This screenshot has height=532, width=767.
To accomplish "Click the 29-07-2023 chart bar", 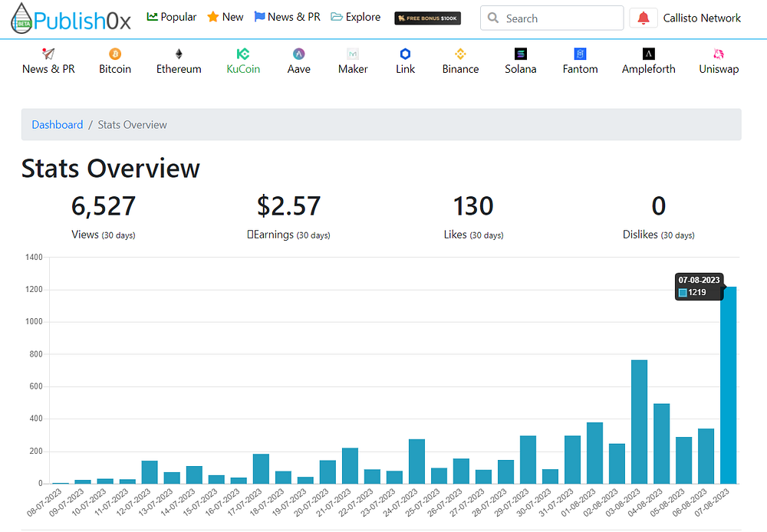I will point(528,460).
